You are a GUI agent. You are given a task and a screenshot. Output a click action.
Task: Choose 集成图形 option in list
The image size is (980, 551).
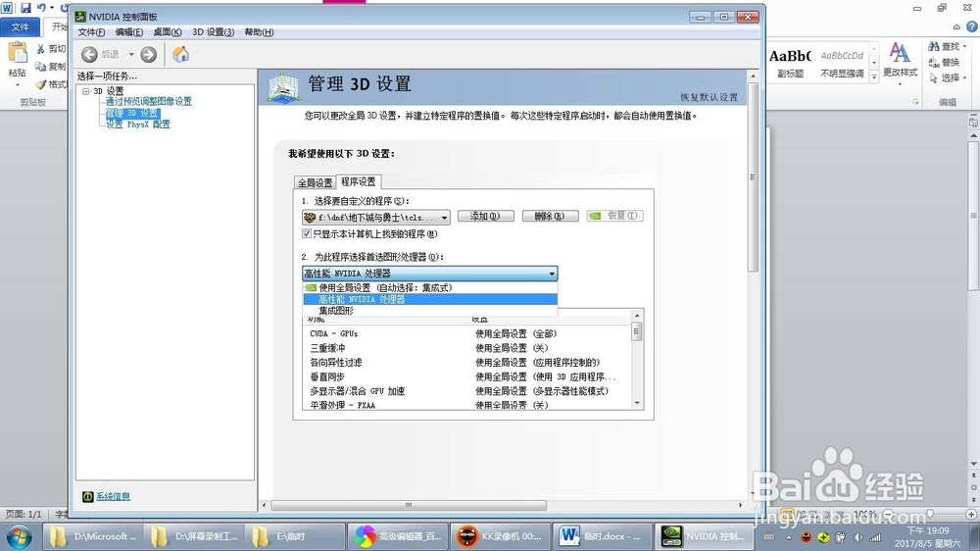(x=429, y=311)
